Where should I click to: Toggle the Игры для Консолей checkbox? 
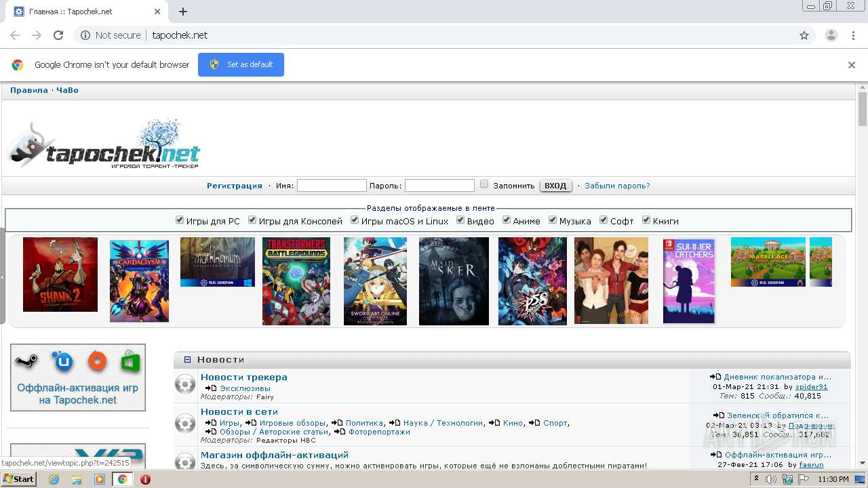pyautogui.click(x=252, y=220)
